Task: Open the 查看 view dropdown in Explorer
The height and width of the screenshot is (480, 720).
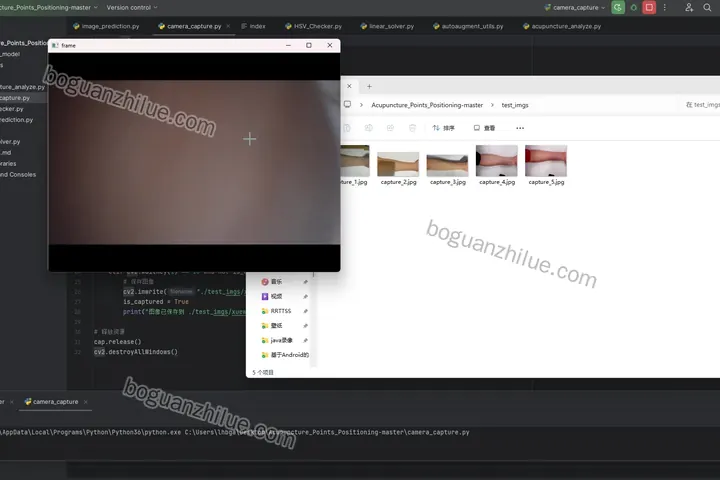Action: [x=484, y=128]
